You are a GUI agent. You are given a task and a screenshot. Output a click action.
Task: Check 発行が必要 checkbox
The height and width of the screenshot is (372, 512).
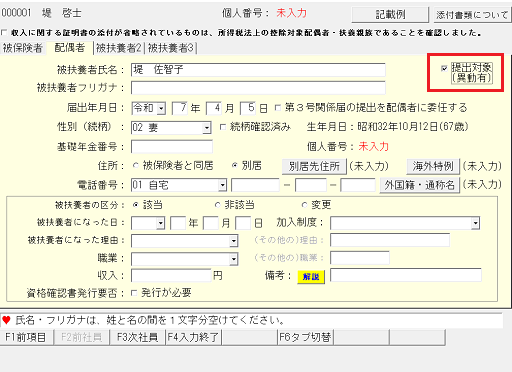coord(134,293)
